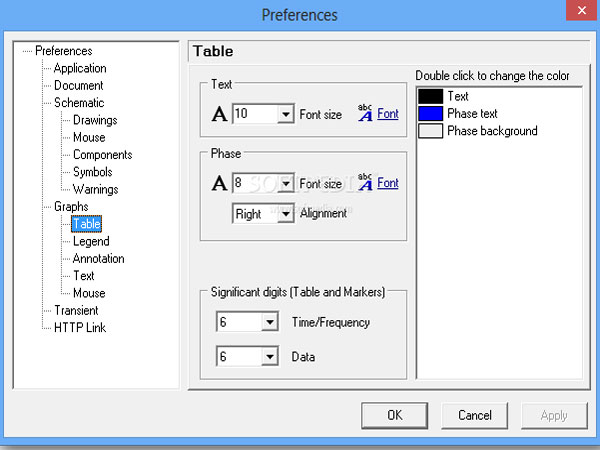Click the Phase section font icon beside Font link
Screen dimensions: 600x450
click(x=365, y=183)
